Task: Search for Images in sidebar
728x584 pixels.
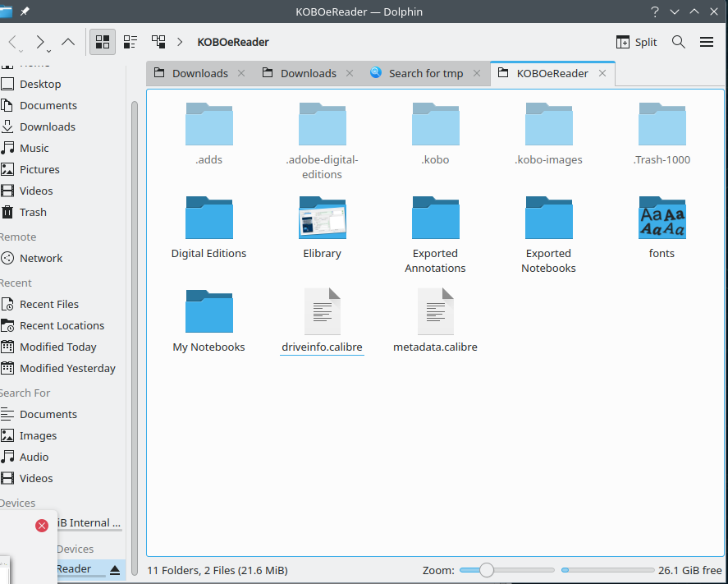Action: 62,436
